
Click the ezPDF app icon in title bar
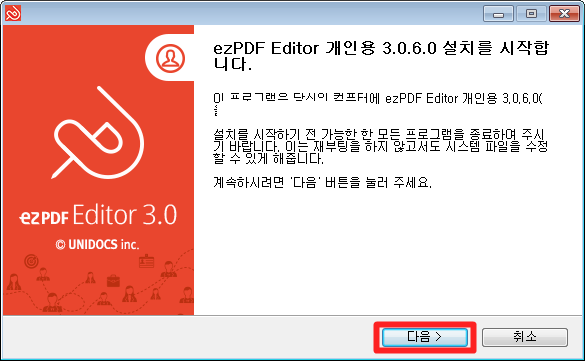point(13,13)
